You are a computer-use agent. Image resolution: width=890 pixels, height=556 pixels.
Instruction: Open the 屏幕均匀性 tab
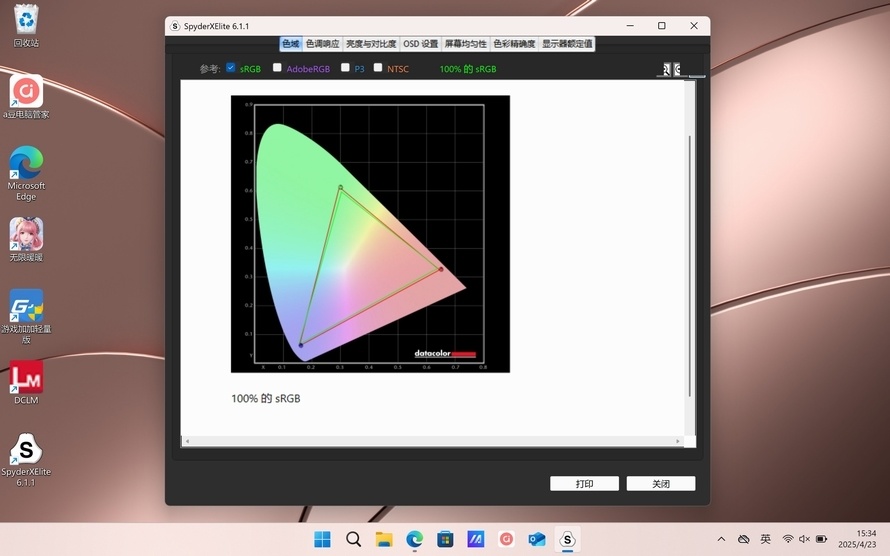pos(465,44)
